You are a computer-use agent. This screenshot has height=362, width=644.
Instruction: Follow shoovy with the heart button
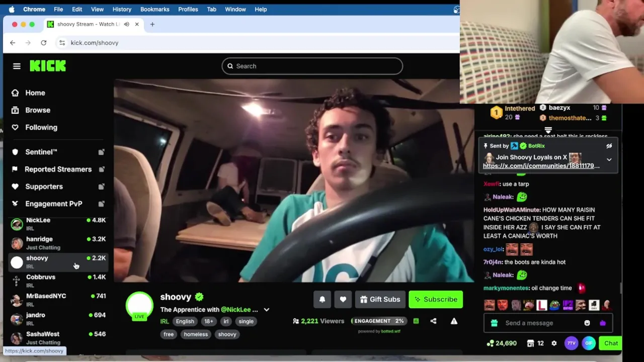(x=343, y=299)
